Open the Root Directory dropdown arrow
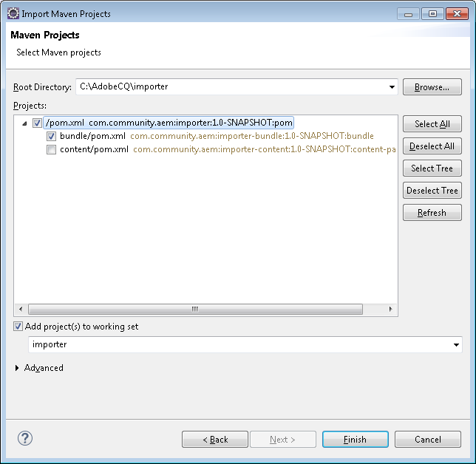The image size is (476, 464). point(392,87)
